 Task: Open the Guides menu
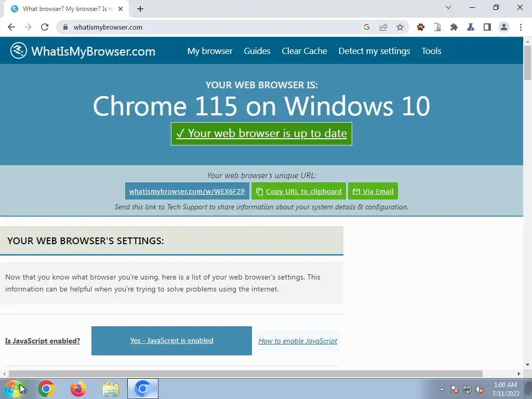pos(257,51)
